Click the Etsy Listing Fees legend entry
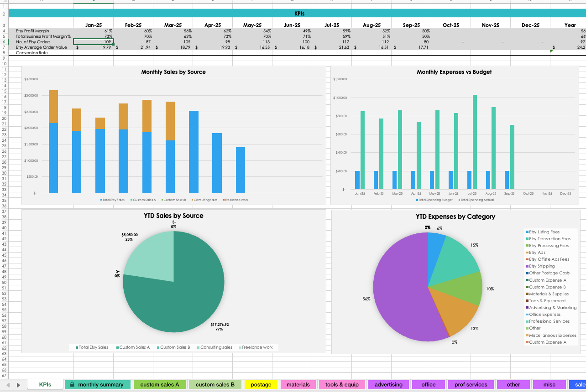Image resolution: width=586 pixels, height=392 pixels. (x=544, y=232)
